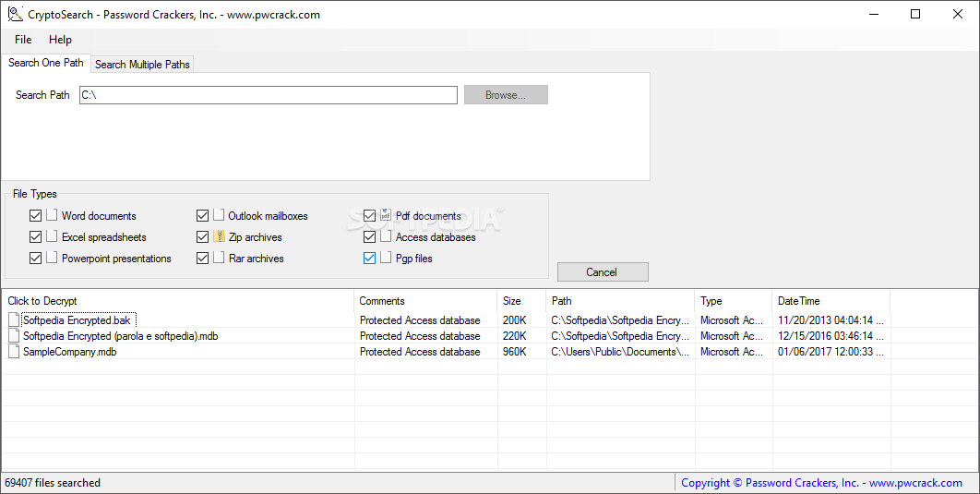Click the Excel spreadsheets file type icon
980x494 pixels.
point(52,236)
